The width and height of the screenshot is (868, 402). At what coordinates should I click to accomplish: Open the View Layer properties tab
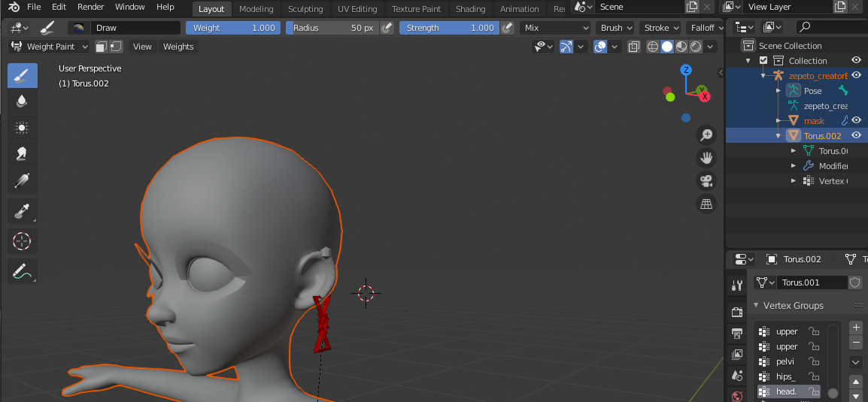tap(737, 355)
